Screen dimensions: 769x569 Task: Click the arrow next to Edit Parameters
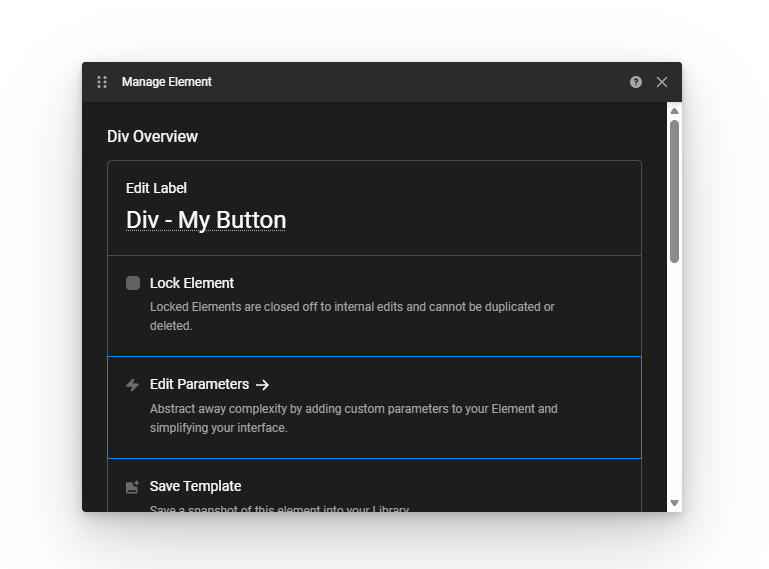(x=263, y=385)
